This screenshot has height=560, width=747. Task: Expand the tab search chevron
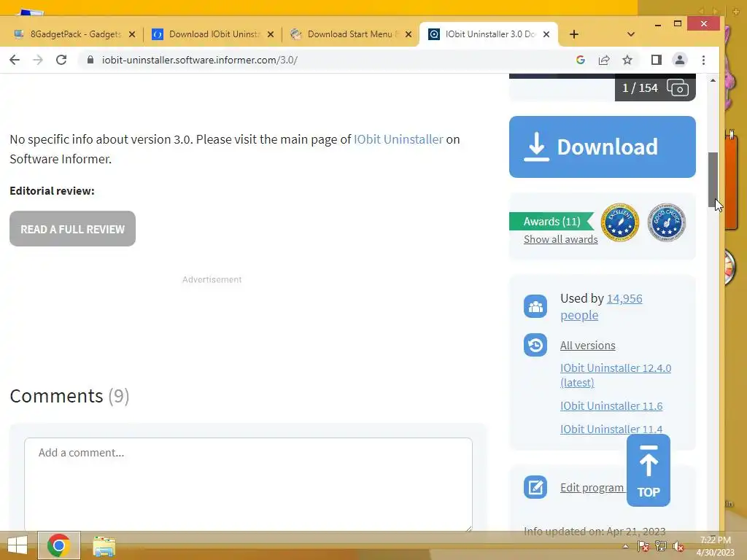pyautogui.click(x=631, y=34)
